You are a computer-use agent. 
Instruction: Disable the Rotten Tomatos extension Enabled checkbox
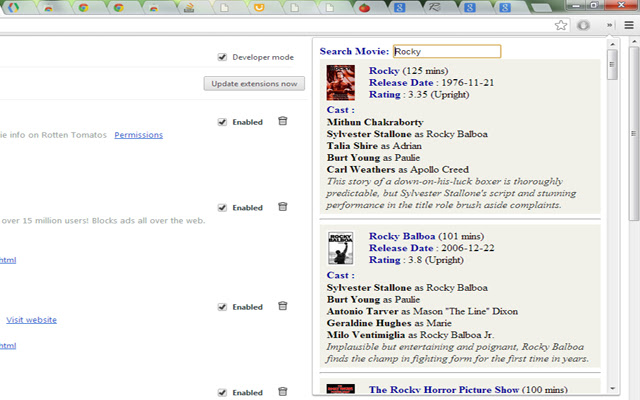[x=222, y=122]
